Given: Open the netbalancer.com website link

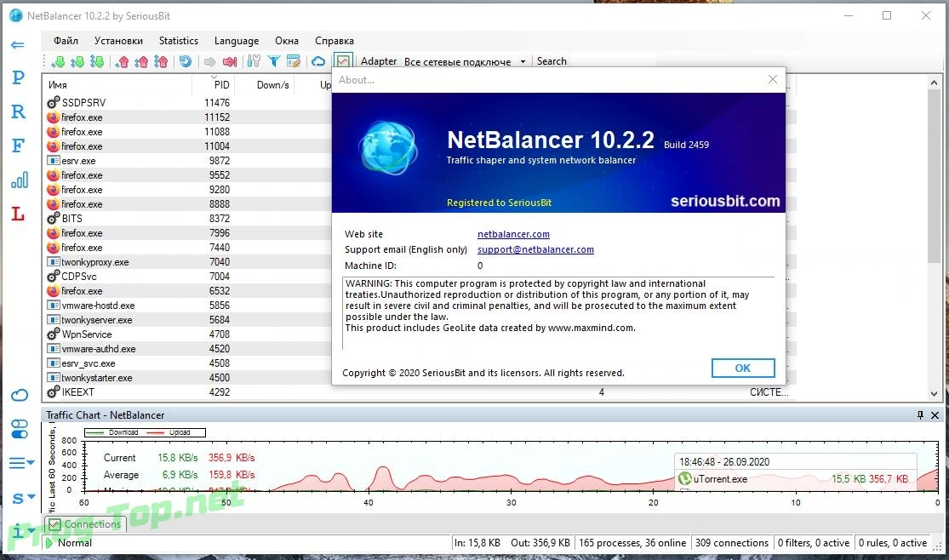Looking at the screenshot, I should [513, 234].
